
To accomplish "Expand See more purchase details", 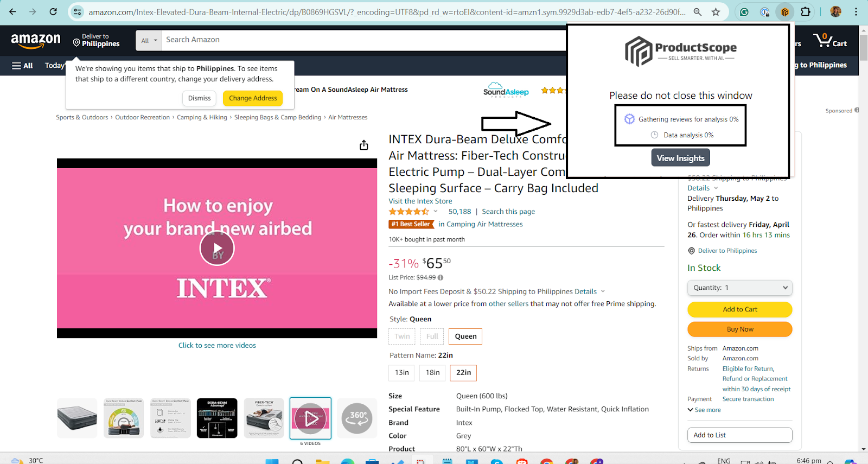I will 704,410.
